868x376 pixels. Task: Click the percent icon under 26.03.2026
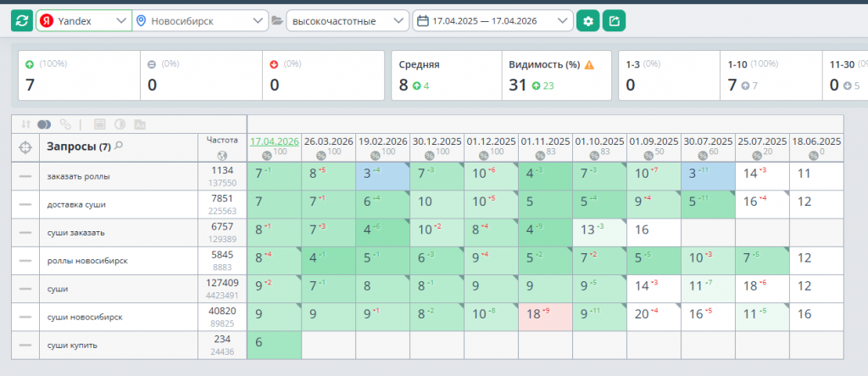click(321, 155)
